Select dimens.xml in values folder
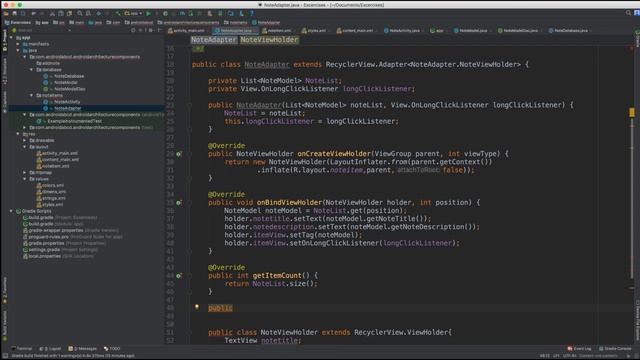This screenshot has width=640, height=360. [53, 192]
